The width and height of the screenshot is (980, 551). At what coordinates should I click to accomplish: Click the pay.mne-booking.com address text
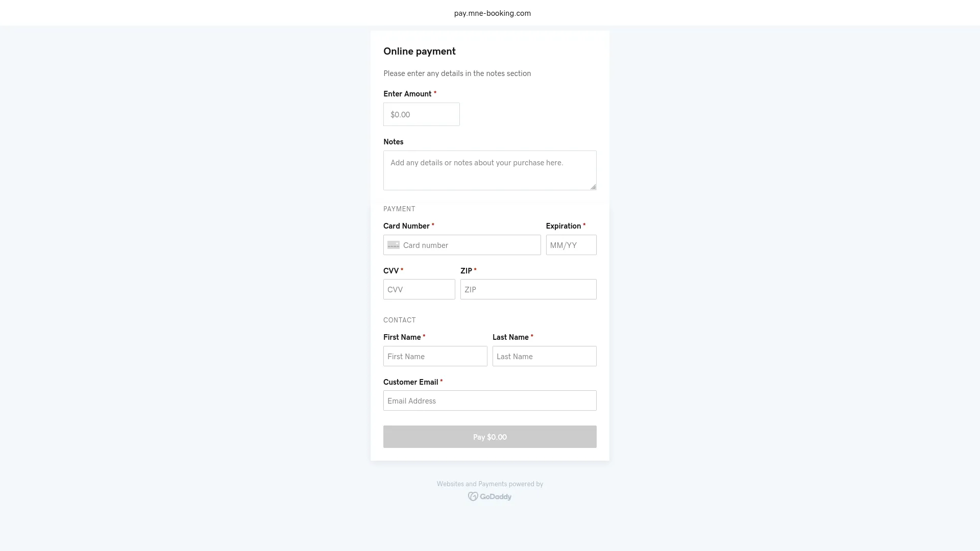(492, 13)
